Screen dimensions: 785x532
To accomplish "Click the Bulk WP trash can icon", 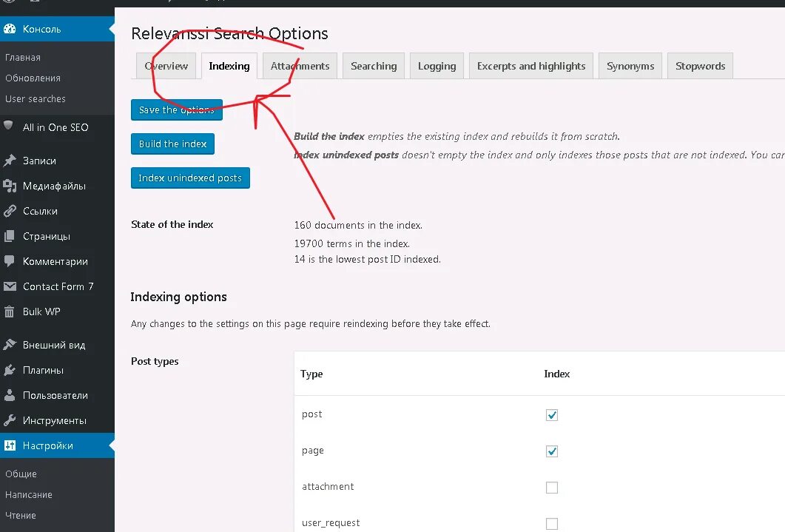I will click(10, 312).
